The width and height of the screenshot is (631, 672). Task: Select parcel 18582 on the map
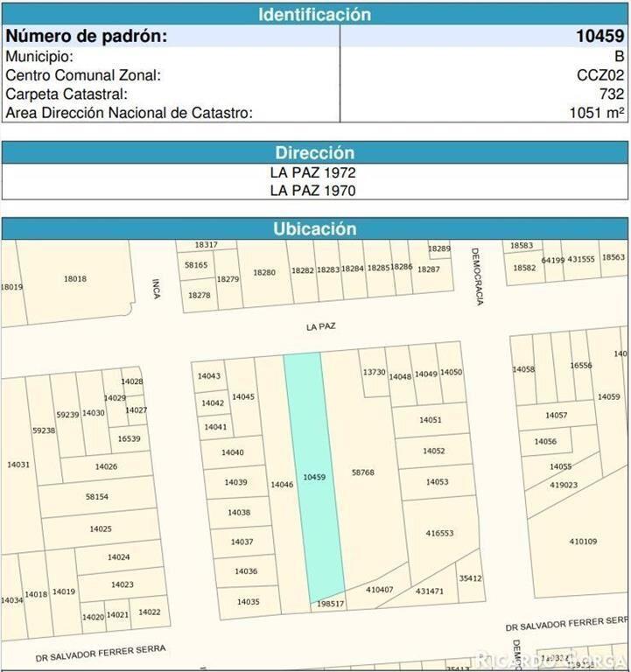coord(524,268)
